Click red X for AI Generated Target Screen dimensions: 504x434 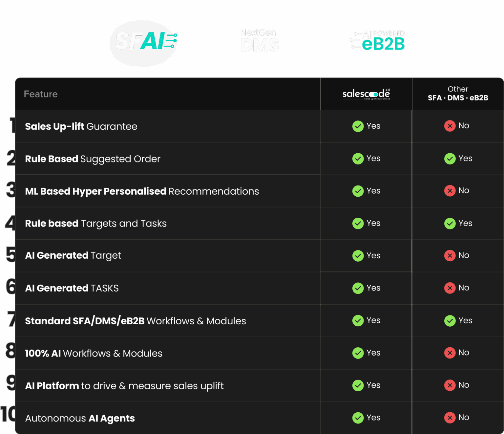tap(450, 255)
